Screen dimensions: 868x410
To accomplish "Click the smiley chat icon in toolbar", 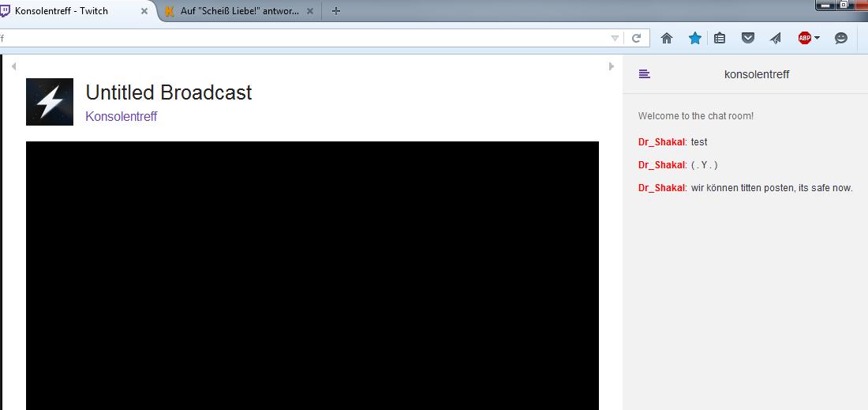I will coord(841,38).
